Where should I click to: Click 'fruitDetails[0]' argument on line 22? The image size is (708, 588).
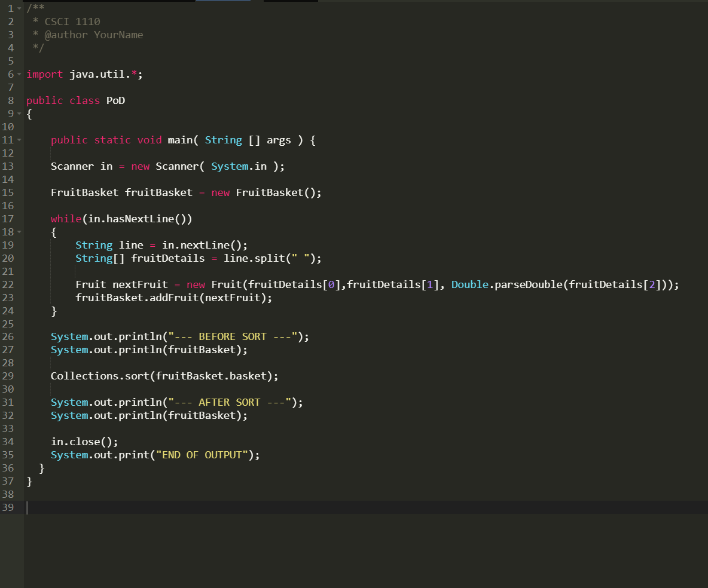[294, 284]
